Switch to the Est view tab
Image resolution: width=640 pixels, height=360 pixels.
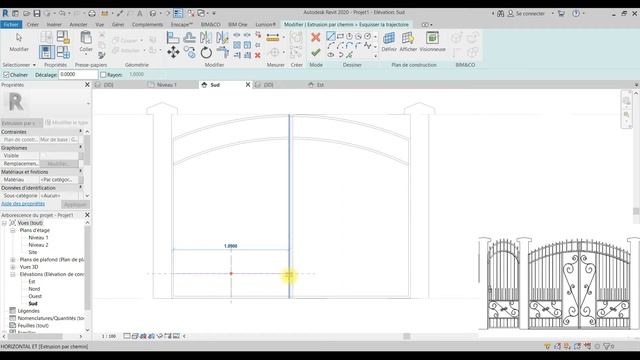pyautogui.click(x=320, y=85)
